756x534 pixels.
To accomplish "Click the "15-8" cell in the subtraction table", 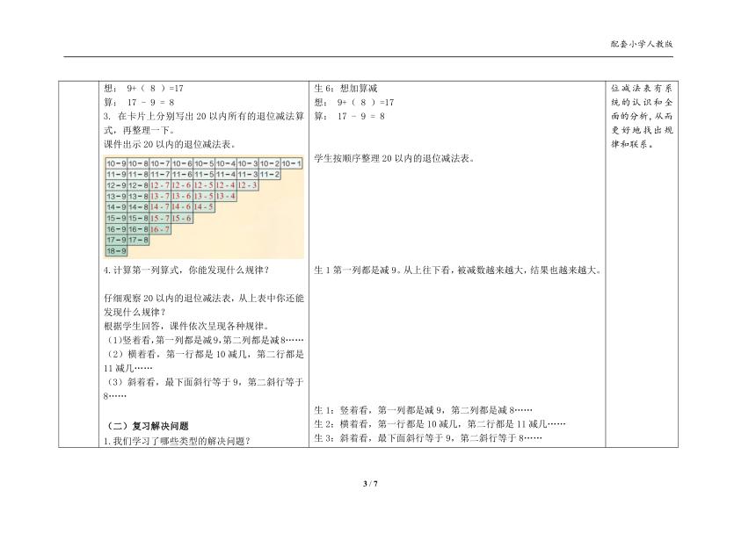I will [x=138, y=218].
